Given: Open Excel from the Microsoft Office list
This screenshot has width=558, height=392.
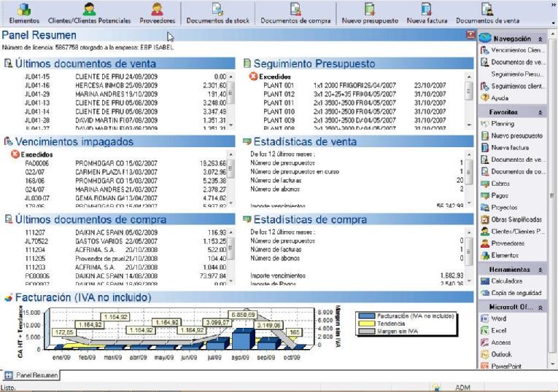Looking at the screenshot, I should (502, 330).
